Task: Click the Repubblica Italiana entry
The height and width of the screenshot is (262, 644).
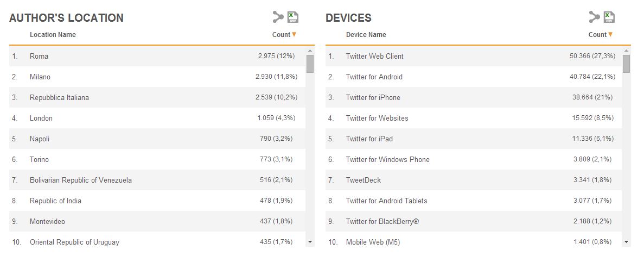Action: (x=59, y=97)
